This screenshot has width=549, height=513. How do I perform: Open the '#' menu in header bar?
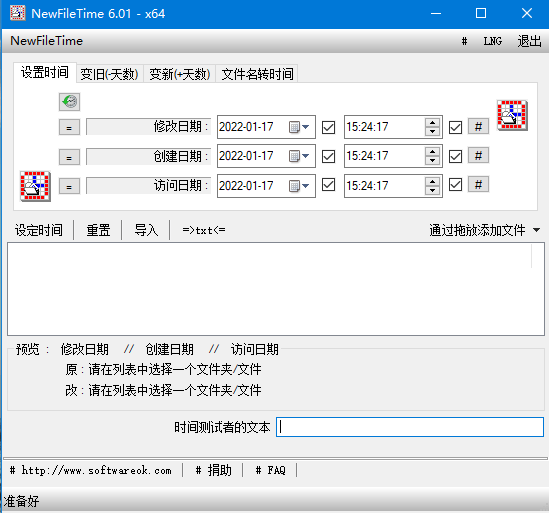(x=464, y=41)
